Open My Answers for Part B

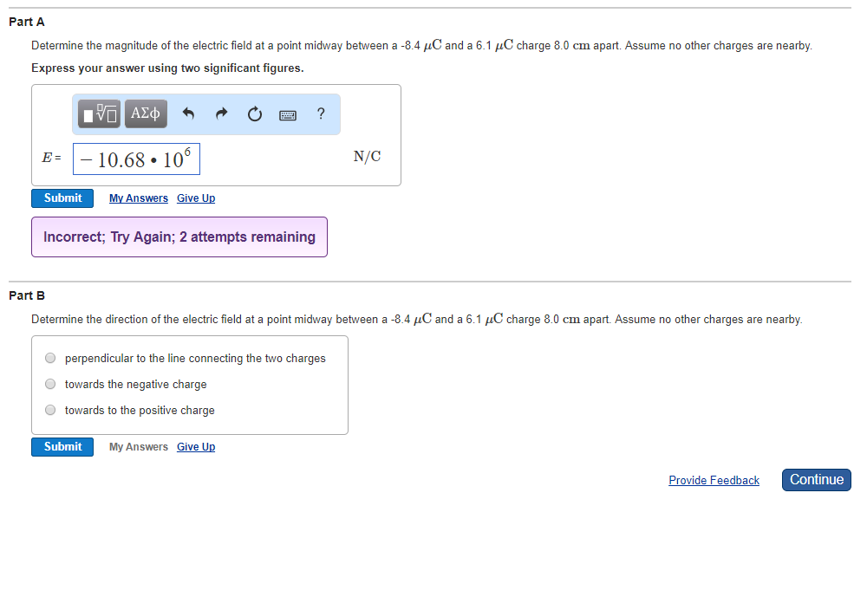138,446
